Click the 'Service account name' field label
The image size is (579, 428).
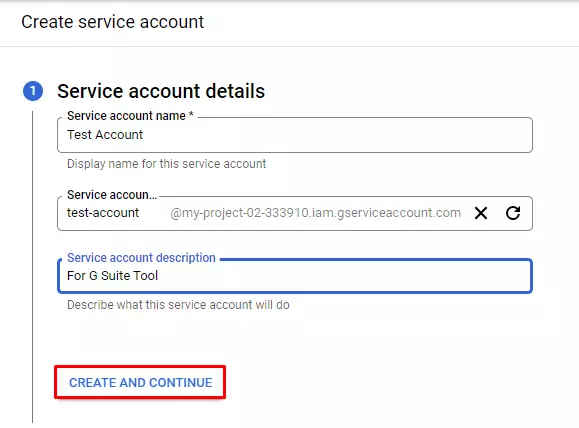click(x=126, y=116)
